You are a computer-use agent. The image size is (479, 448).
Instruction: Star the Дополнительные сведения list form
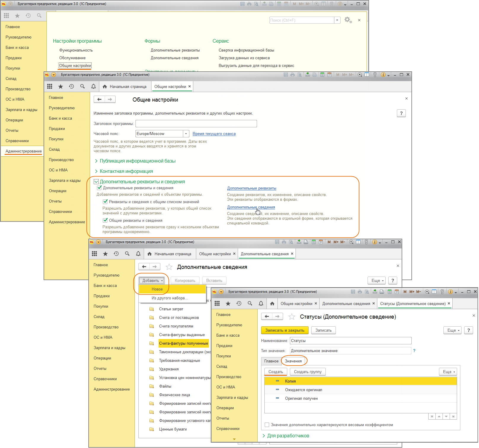click(x=169, y=267)
